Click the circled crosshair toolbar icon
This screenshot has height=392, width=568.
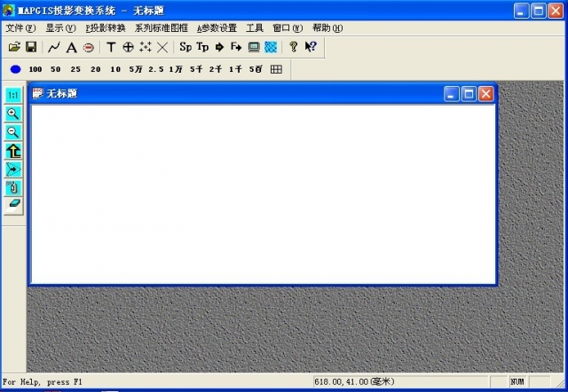(x=128, y=47)
